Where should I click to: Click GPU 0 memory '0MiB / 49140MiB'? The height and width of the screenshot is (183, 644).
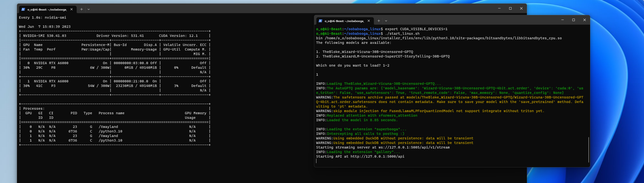141,68
